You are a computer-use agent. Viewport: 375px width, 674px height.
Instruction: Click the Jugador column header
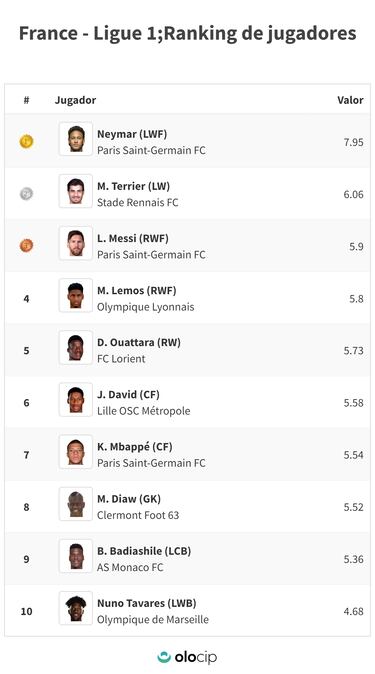click(x=75, y=100)
